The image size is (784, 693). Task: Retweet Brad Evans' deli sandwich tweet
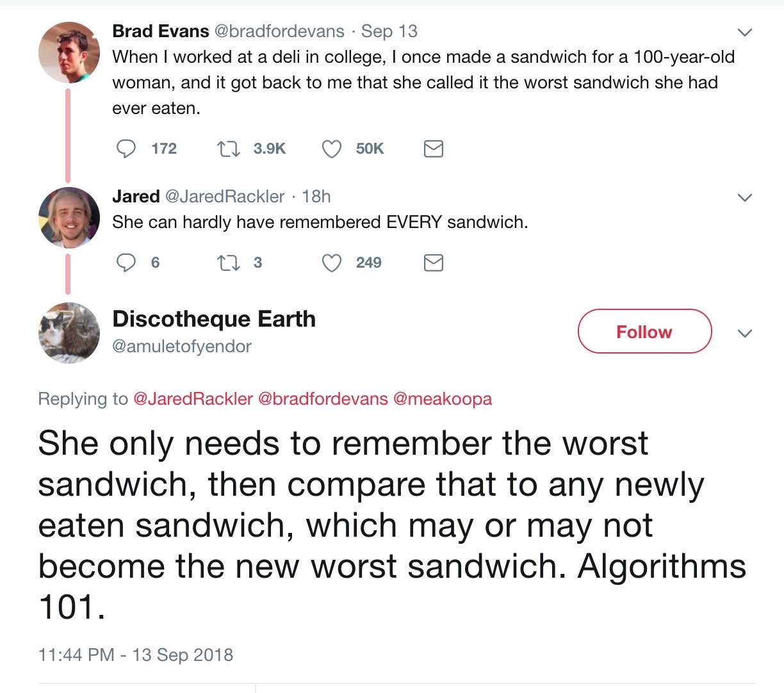(228, 149)
